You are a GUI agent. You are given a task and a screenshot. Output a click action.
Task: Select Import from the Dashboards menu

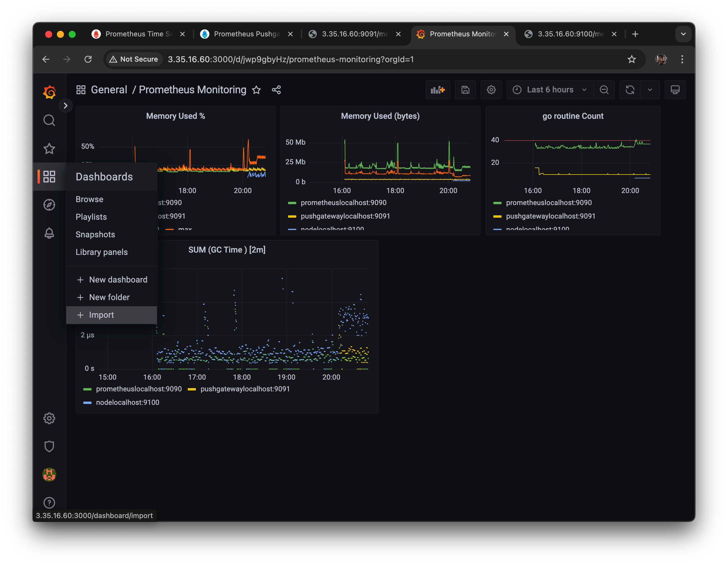point(101,315)
